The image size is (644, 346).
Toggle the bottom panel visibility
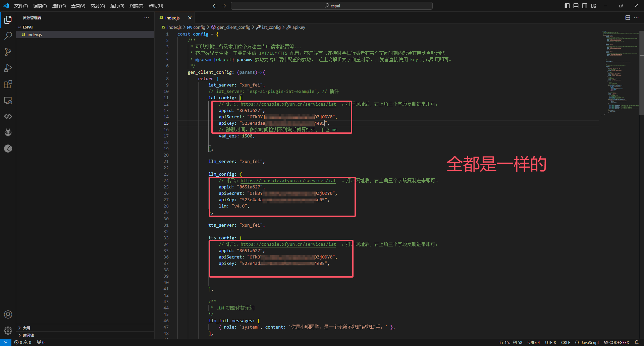tap(576, 6)
